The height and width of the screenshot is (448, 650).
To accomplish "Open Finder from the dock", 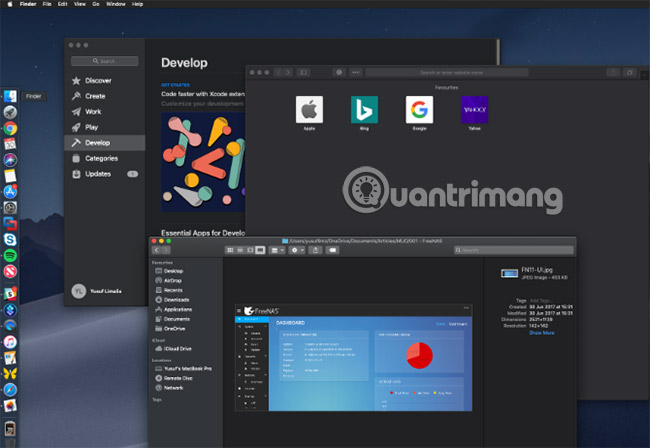I will tap(10, 96).
